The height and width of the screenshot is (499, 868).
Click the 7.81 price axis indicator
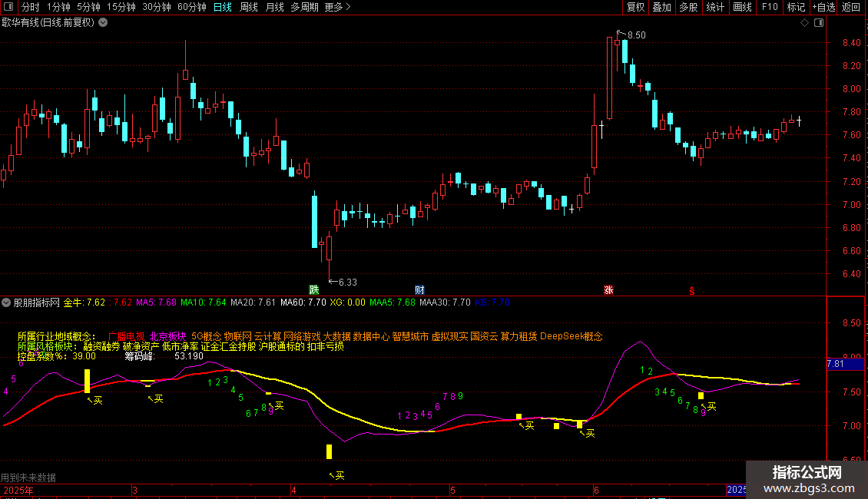point(845,364)
